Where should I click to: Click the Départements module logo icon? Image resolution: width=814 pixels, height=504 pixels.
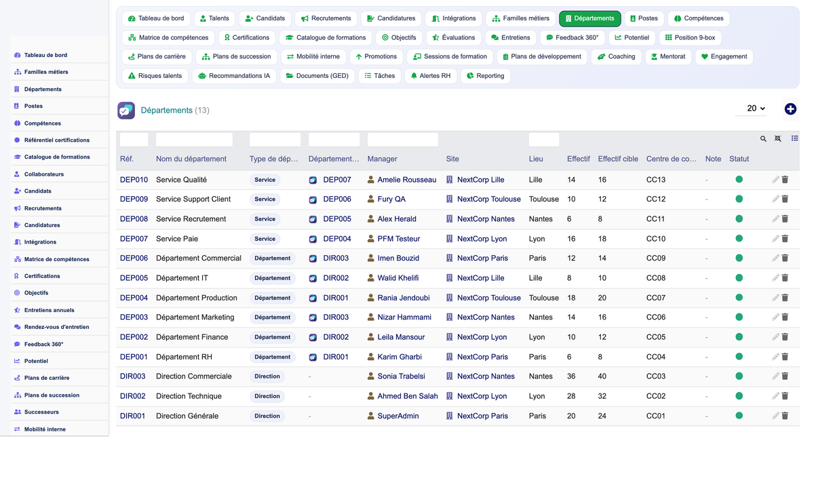[126, 110]
